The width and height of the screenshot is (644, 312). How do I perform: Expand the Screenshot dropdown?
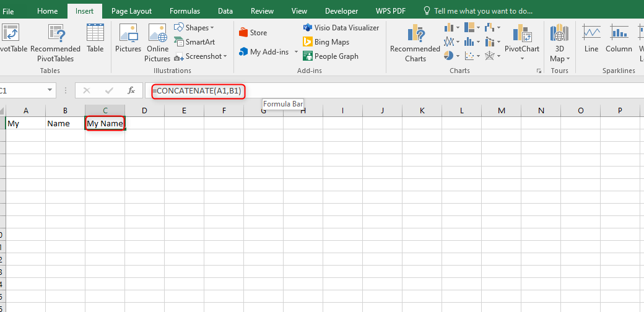point(225,56)
